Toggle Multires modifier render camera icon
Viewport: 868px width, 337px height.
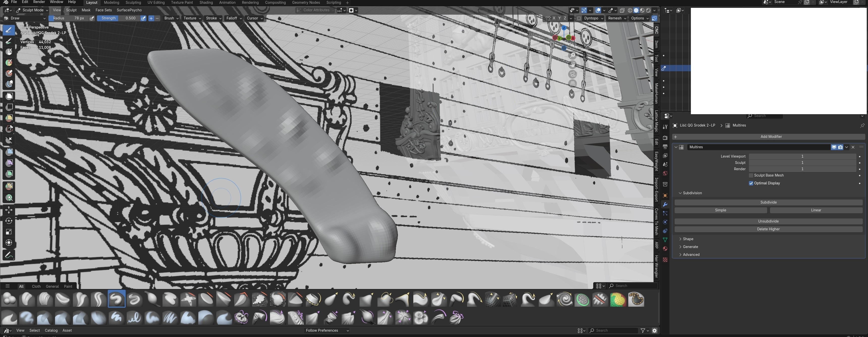pos(840,147)
